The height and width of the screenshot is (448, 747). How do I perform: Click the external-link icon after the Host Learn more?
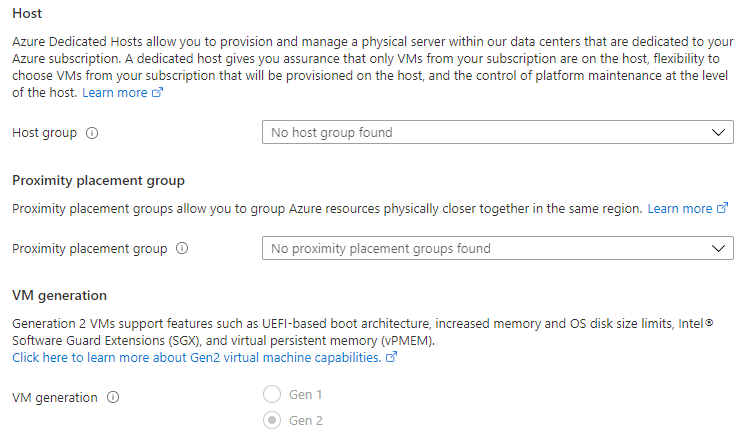(157, 92)
